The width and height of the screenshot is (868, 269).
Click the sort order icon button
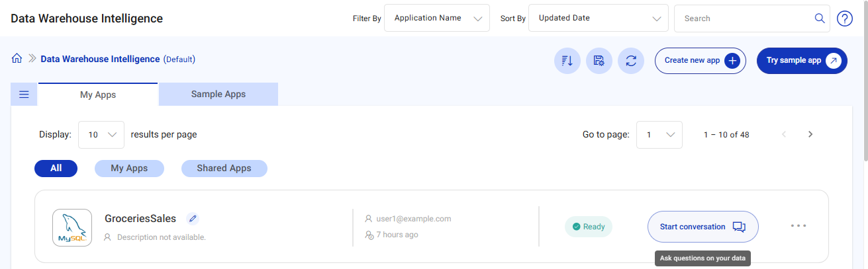pos(567,61)
